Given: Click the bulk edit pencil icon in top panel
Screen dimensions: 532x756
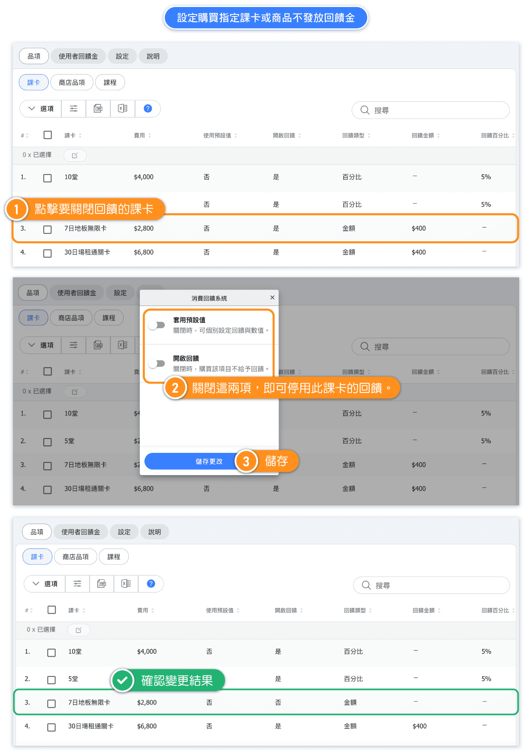Looking at the screenshot, I should coord(75,155).
